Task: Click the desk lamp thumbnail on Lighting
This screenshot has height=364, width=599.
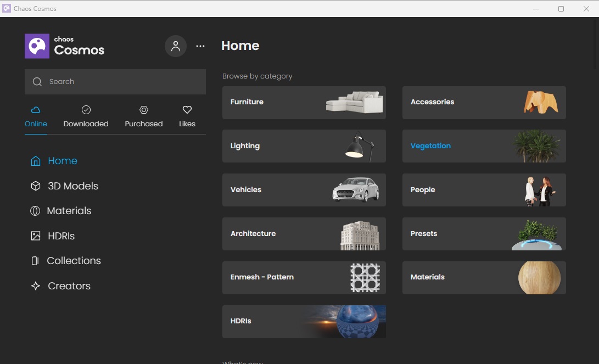Action: pos(360,147)
